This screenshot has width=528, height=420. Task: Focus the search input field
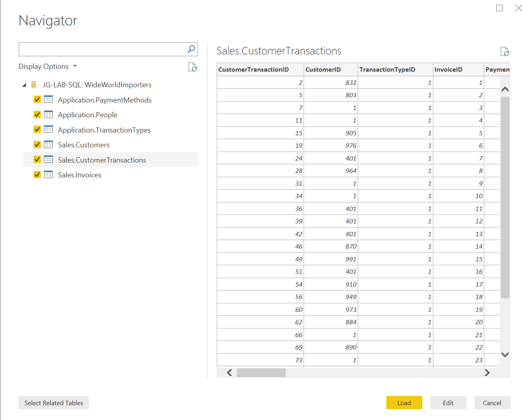pos(102,49)
